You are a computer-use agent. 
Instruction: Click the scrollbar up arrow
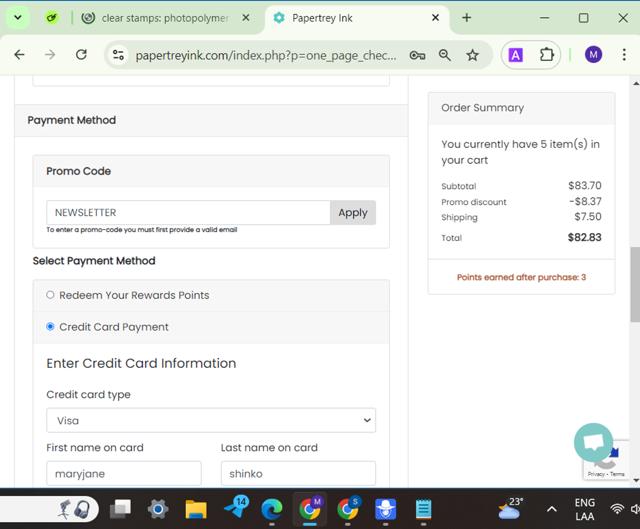(636, 83)
